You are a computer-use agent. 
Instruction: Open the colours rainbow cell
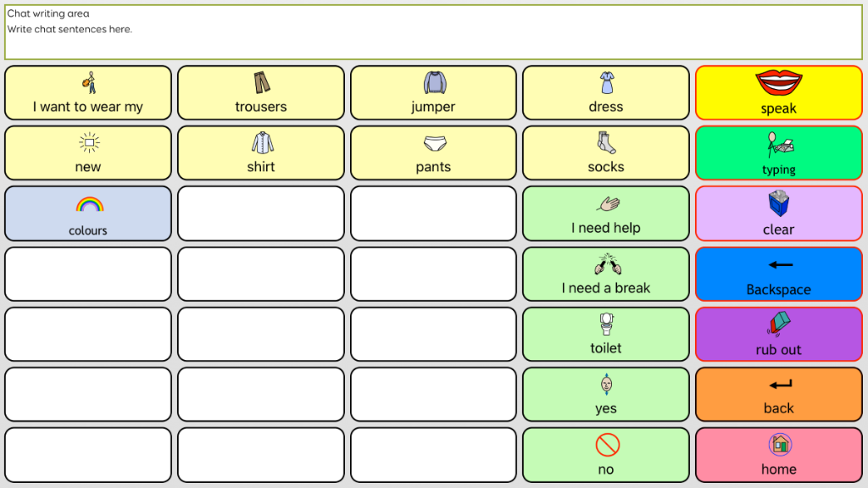point(88,213)
